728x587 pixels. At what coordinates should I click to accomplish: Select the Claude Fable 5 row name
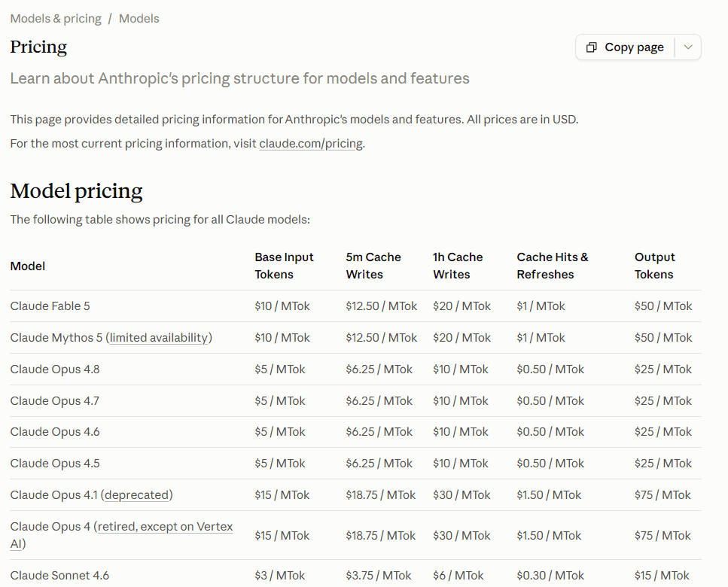[50, 306]
